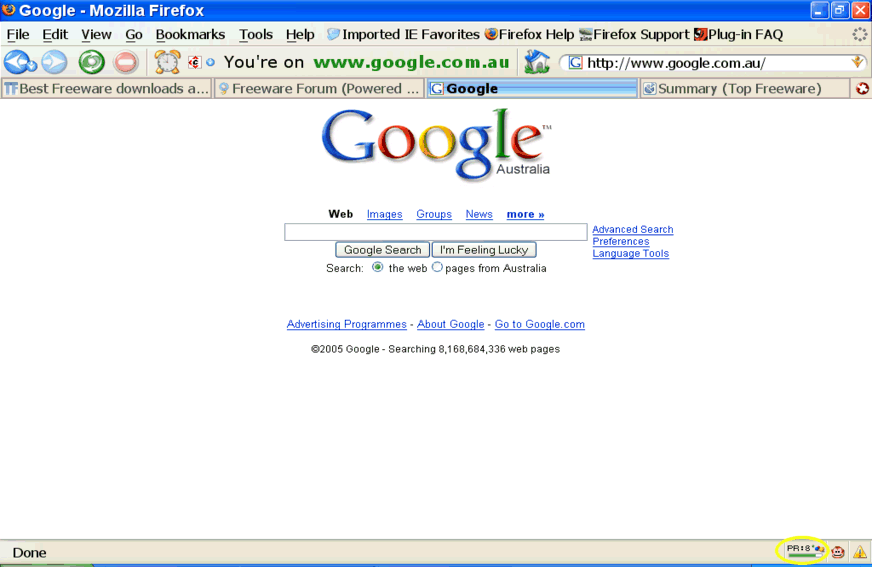The image size is (872, 567).
Task: Click the Forward arrow button
Action: point(54,62)
